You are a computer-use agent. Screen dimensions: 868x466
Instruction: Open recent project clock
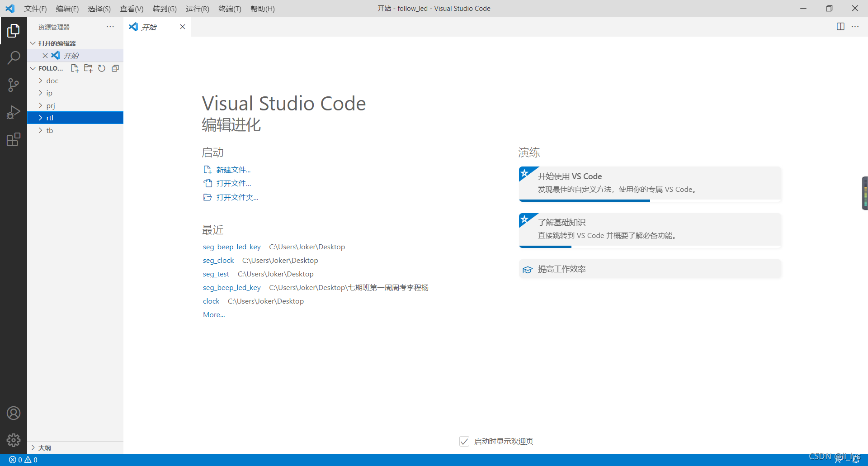click(x=211, y=301)
